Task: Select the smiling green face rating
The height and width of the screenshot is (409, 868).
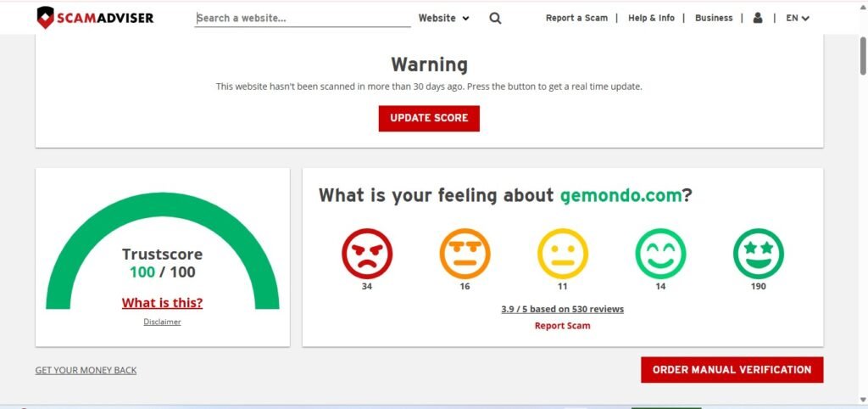Action: (660, 254)
